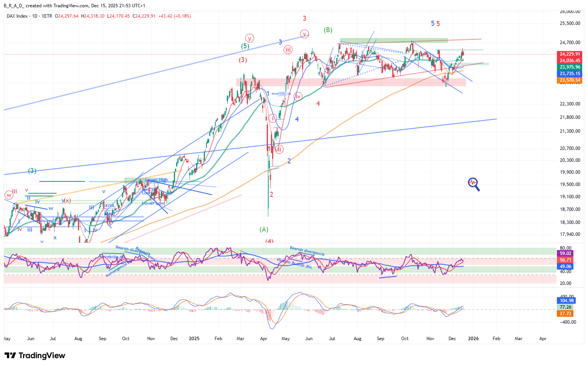Screen dimensions: 588x367
Task: Click the purple 59.02 RSI value label
Action: point(565,253)
